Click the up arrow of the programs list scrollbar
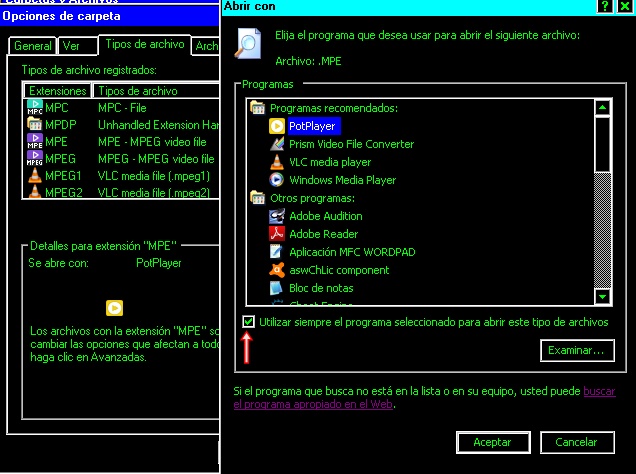This screenshot has width=636, height=474. point(603,107)
